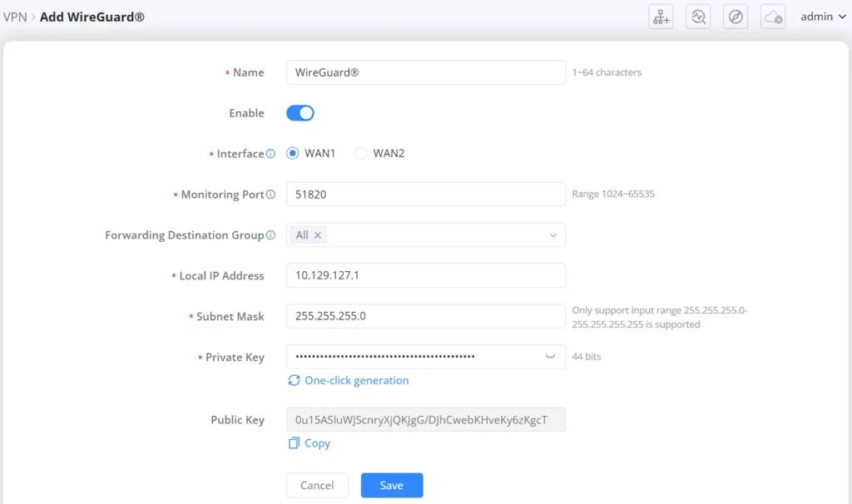Click the Add WireGuard® page title

[x=92, y=17]
